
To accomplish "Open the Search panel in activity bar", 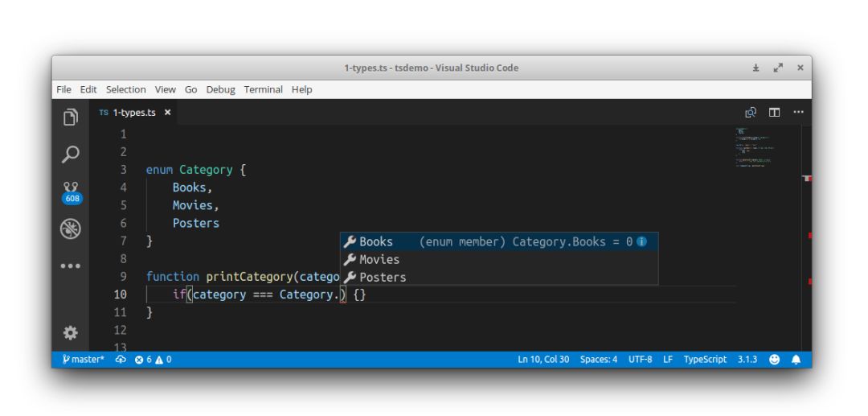I will [x=71, y=154].
